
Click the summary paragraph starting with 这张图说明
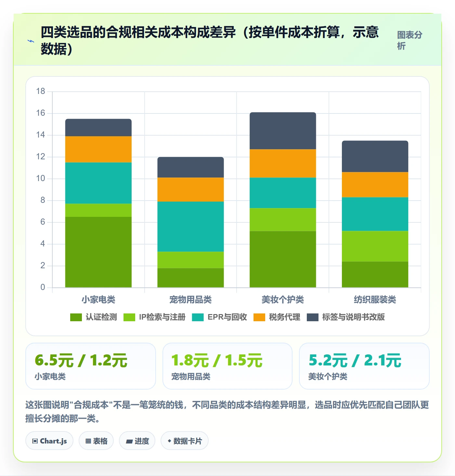[227, 411]
